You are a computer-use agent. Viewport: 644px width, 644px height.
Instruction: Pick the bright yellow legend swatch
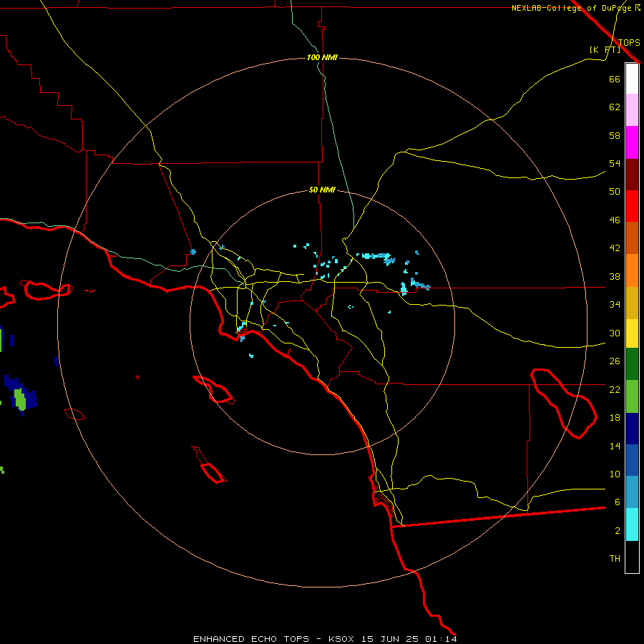coord(632,333)
